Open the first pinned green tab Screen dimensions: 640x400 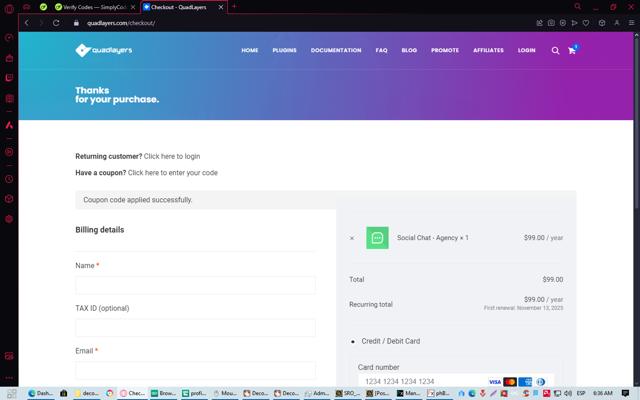(x=43, y=7)
